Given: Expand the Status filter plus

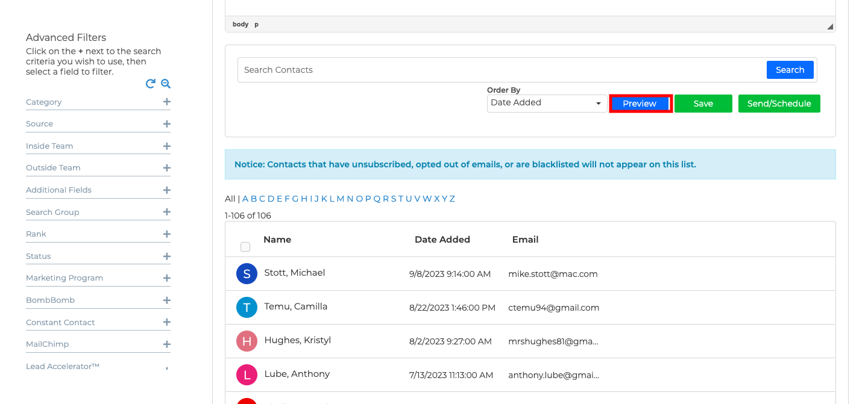Looking at the screenshot, I should (167, 256).
